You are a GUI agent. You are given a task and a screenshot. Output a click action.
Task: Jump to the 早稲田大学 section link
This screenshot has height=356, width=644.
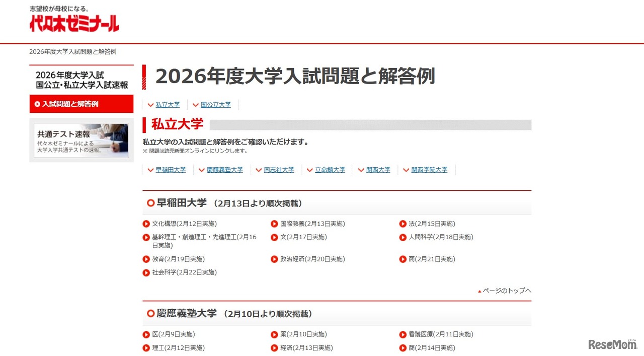point(171,170)
